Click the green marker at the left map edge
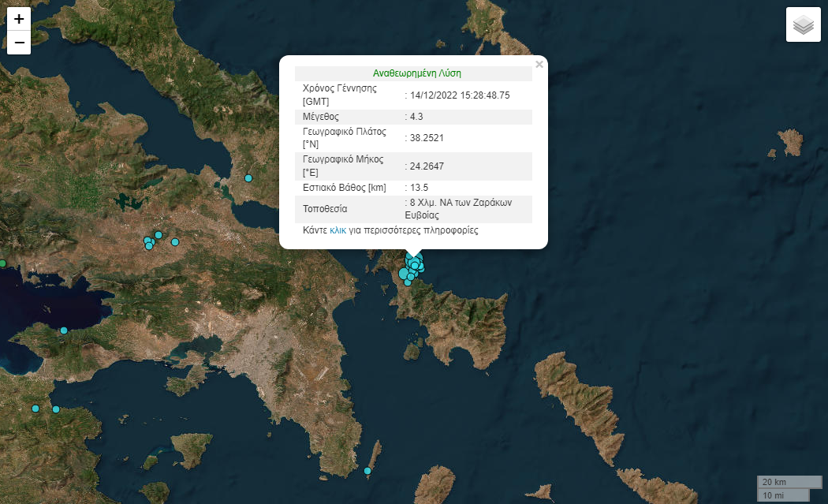The height and width of the screenshot is (504, 828). [x=2, y=263]
